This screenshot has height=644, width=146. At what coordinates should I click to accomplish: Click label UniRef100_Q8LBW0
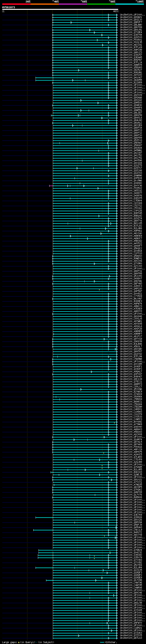(x=131, y=25)
